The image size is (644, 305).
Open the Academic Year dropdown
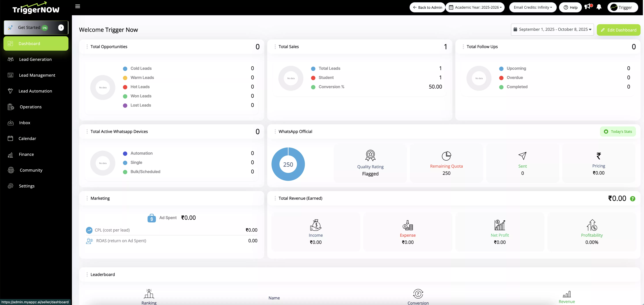click(x=475, y=7)
